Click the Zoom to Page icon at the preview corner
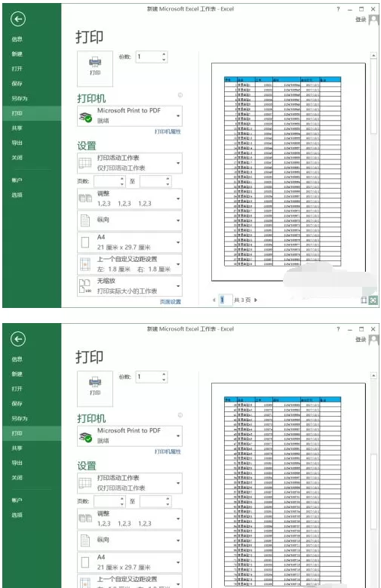This screenshot has height=588, width=381. pos(373,300)
